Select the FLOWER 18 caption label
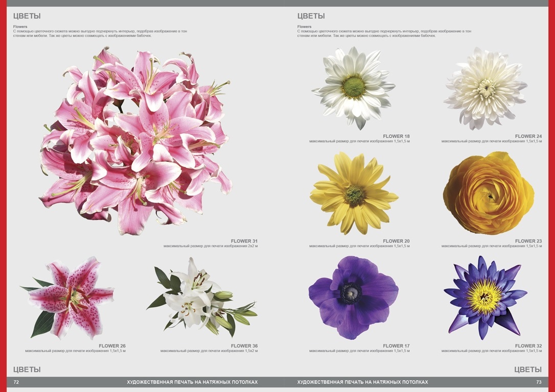 point(396,136)
